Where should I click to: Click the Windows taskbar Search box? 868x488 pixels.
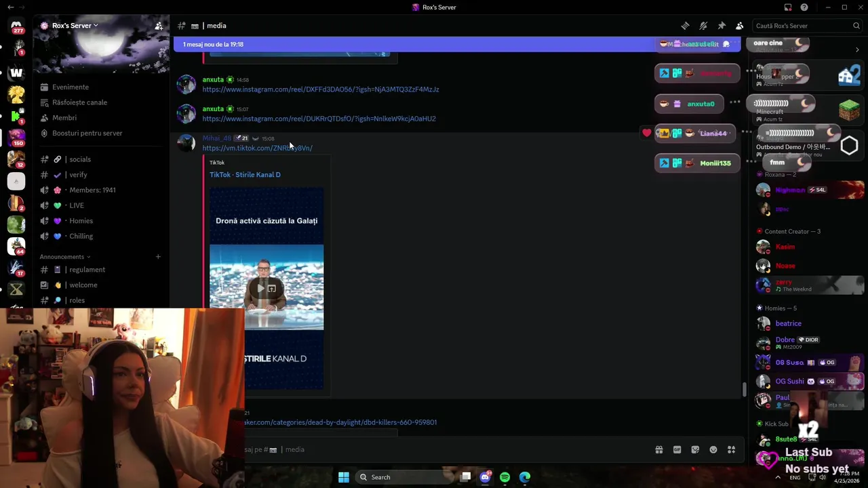pos(403,477)
